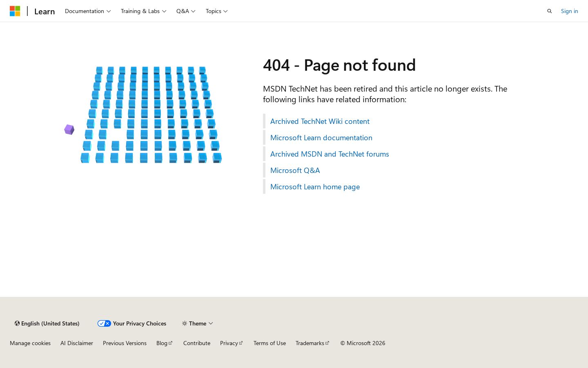Click the Microsoft logo icon
588x368 pixels.
point(15,11)
